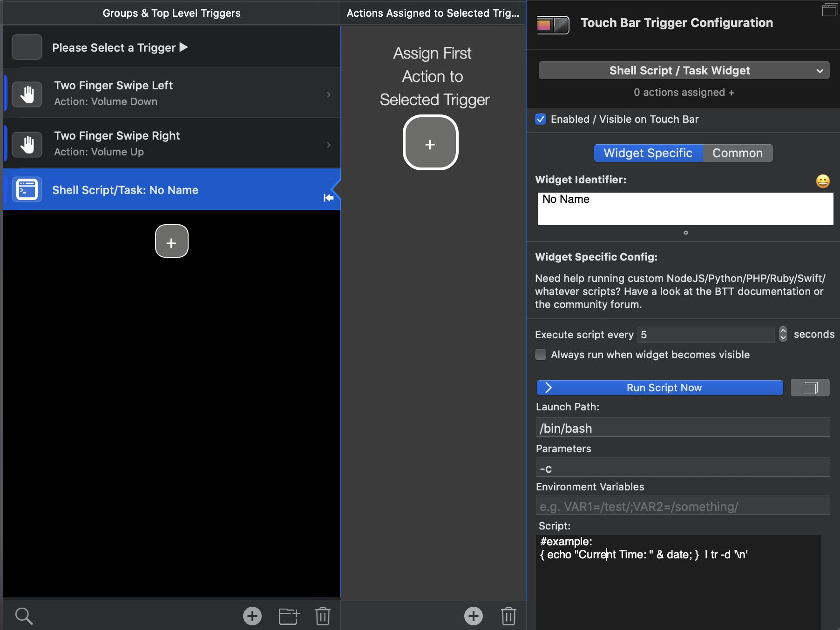The image size is (840, 630).
Task: Select Two Finger Swipe Left trigger
Action: tap(171, 93)
